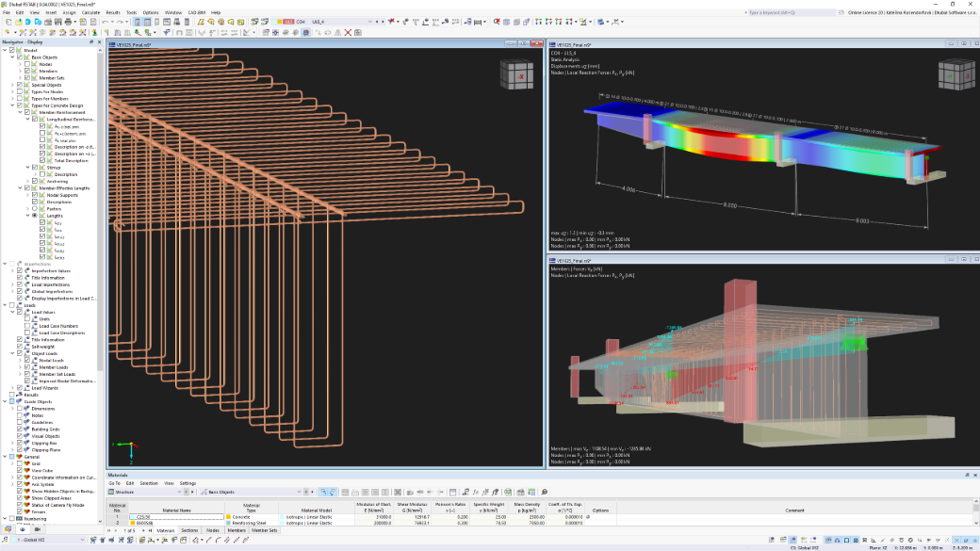Go to the first table page

(110, 530)
